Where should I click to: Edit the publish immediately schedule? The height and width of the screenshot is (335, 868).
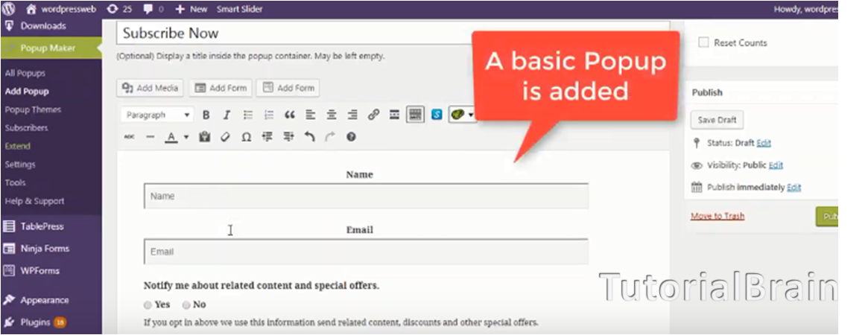tap(794, 188)
